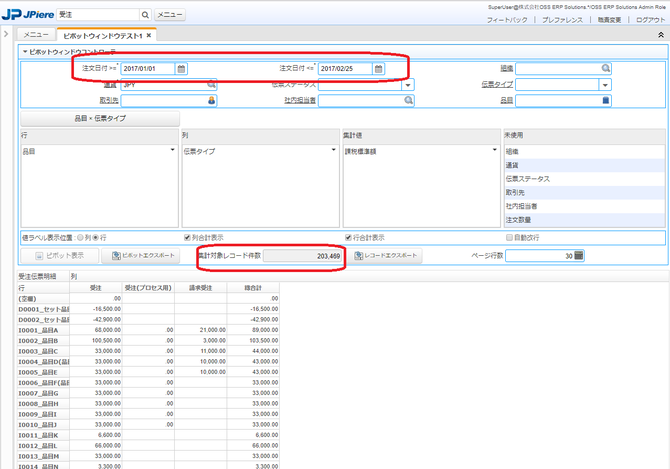Click the レコードエクスポート button

(x=384, y=256)
